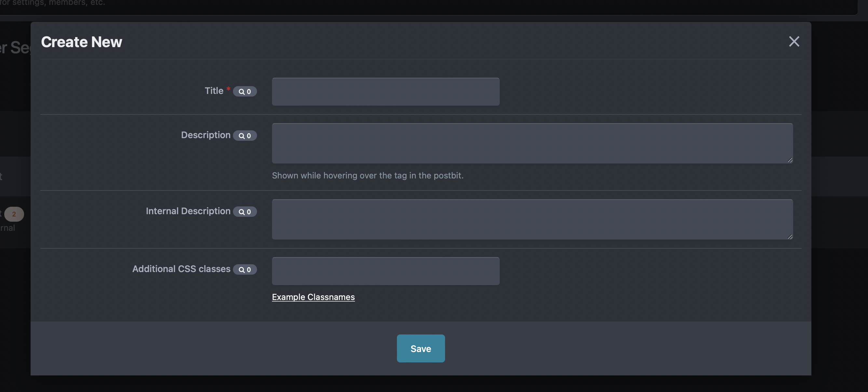The width and height of the screenshot is (868, 392).
Task: Click inside the Internal Description textarea
Action: pos(532,220)
